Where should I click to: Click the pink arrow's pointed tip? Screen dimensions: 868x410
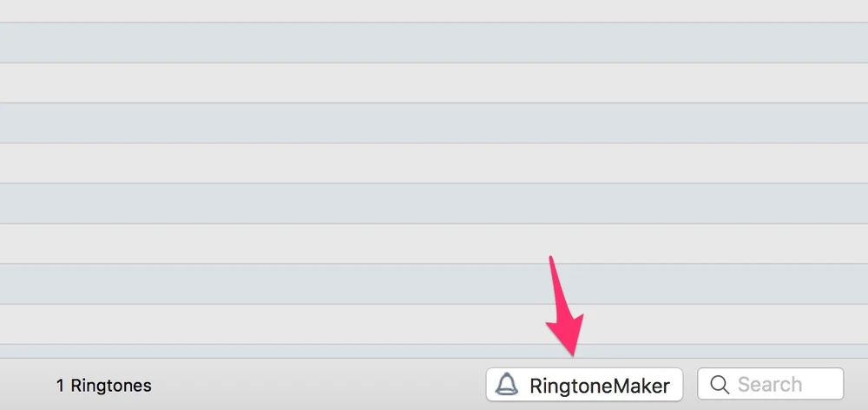tap(571, 351)
